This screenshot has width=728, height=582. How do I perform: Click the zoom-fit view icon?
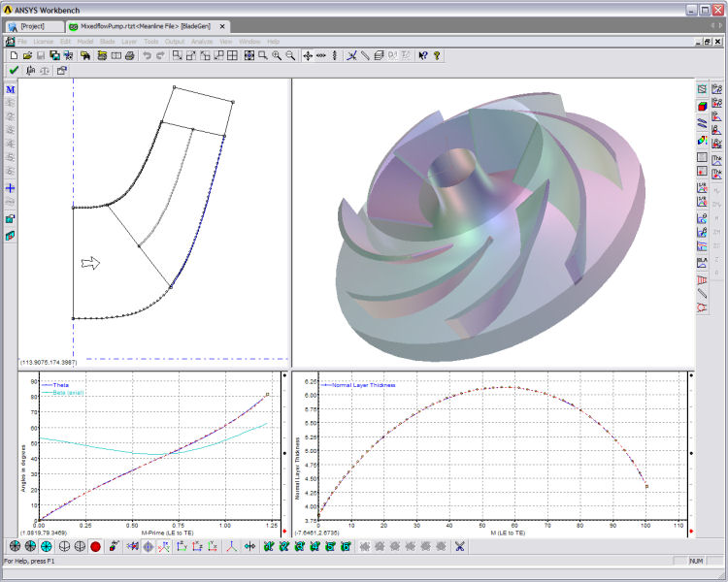249,55
